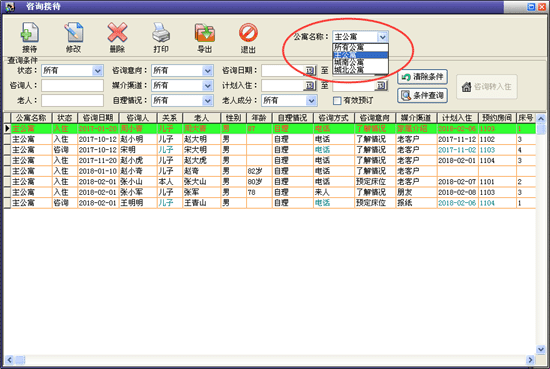Toggle the 有效预订 checkbox
The width and height of the screenshot is (550, 369).
coord(337,101)
